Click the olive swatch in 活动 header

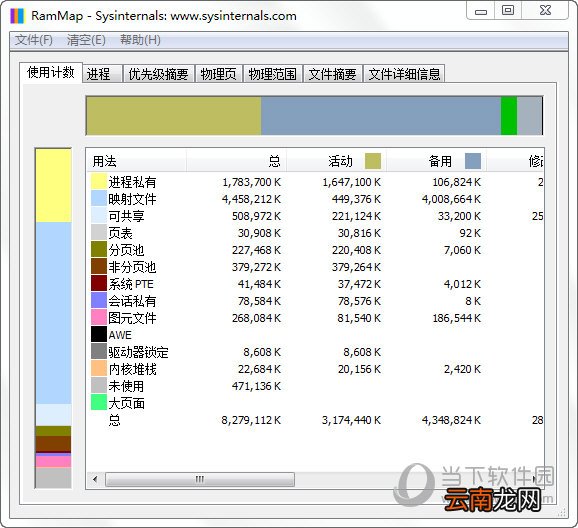pyautogui.click(x=373, y=161)
